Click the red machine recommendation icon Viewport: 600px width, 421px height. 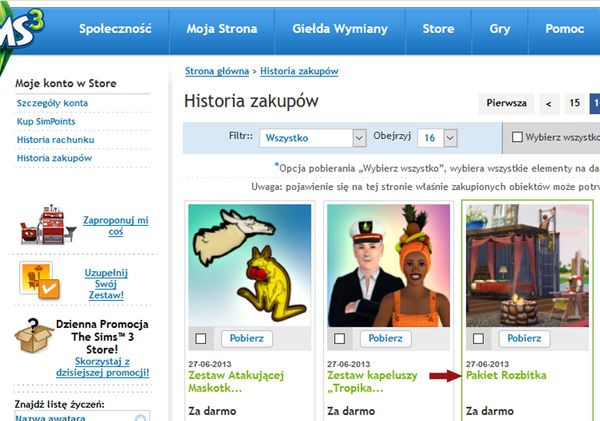coord(48,225)
